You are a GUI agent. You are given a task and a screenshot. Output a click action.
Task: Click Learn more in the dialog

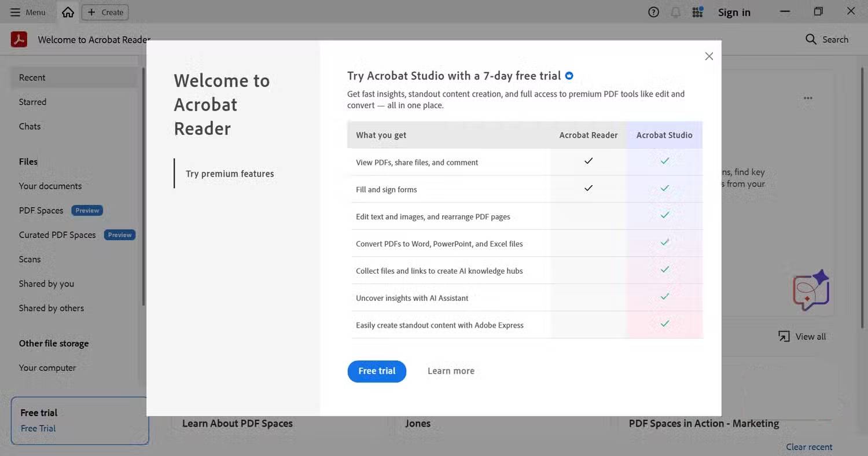[x=451, y=371]
